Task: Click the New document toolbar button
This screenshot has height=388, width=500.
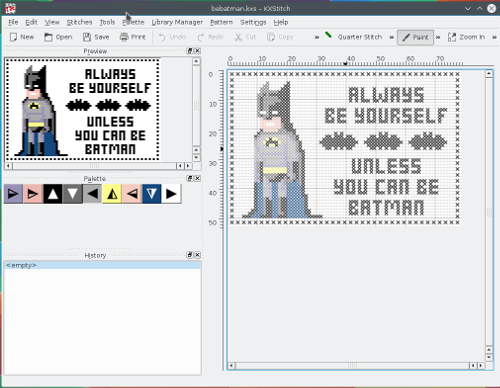Action: [22, 37]
